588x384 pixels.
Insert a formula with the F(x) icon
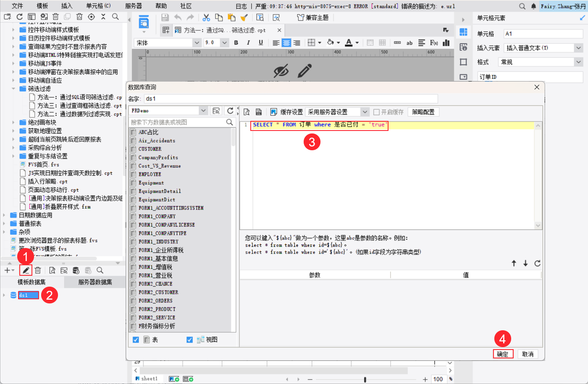coord(434,43)
